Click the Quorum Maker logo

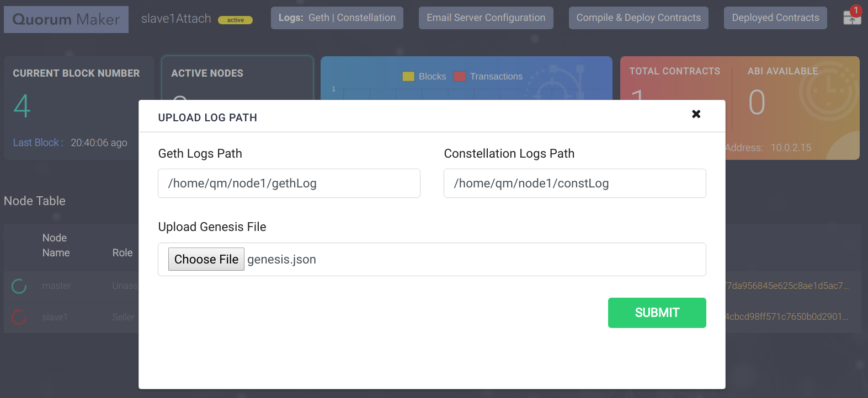(x=66, y=19)
